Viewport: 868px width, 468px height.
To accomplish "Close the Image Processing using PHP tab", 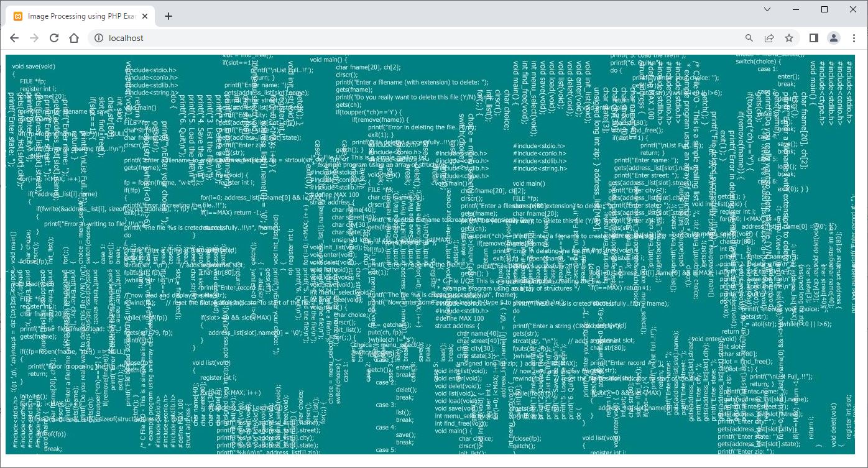I will pyautogui.click(x=146, y=16).
